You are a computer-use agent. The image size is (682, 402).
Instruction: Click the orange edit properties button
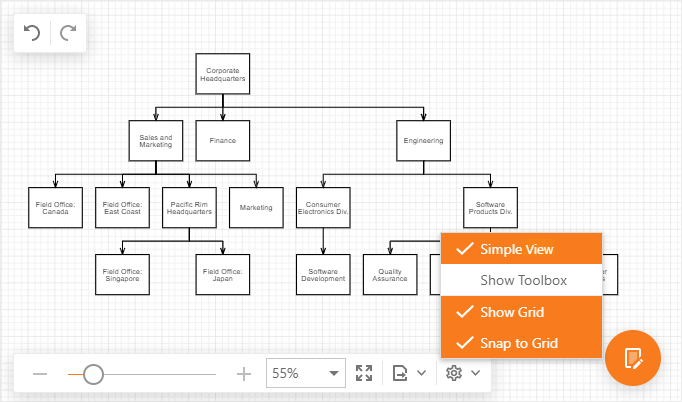pyautogui.click(x=633, y=358)
